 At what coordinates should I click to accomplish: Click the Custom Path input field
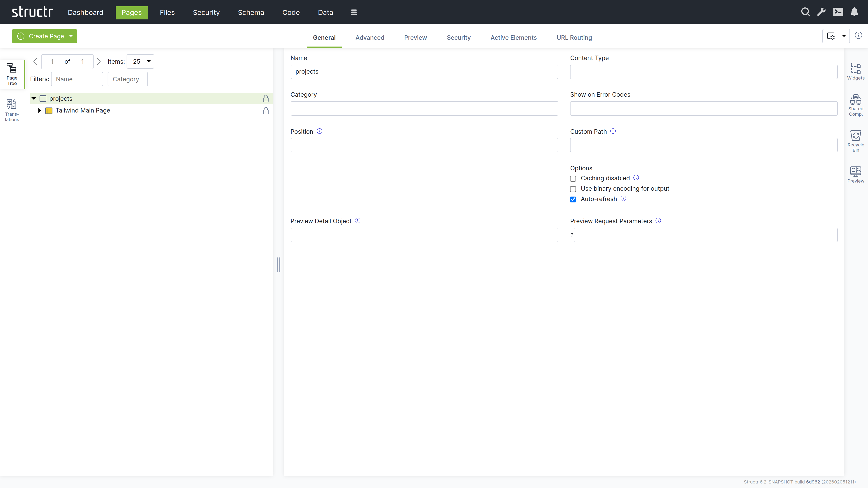(x=703, y=145)
